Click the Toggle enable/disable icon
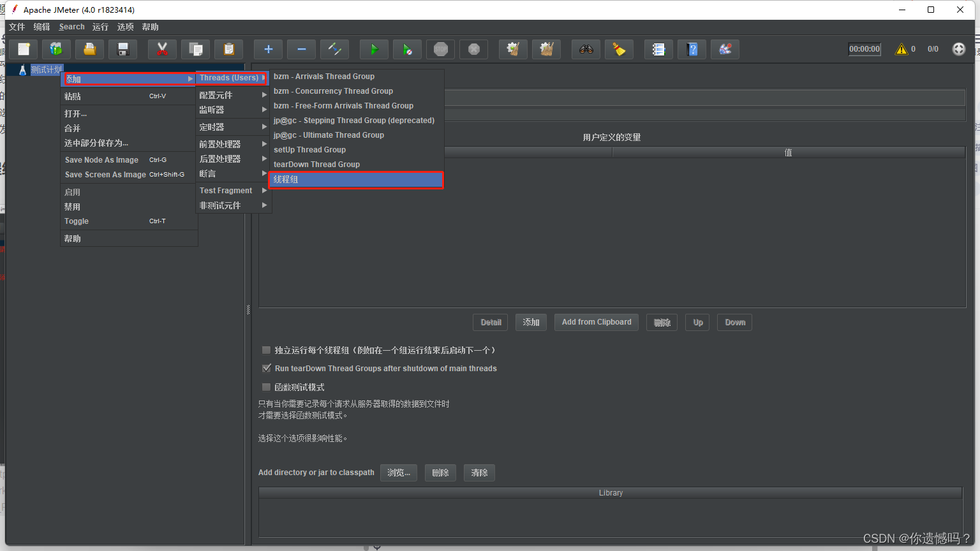 (335, 49)
